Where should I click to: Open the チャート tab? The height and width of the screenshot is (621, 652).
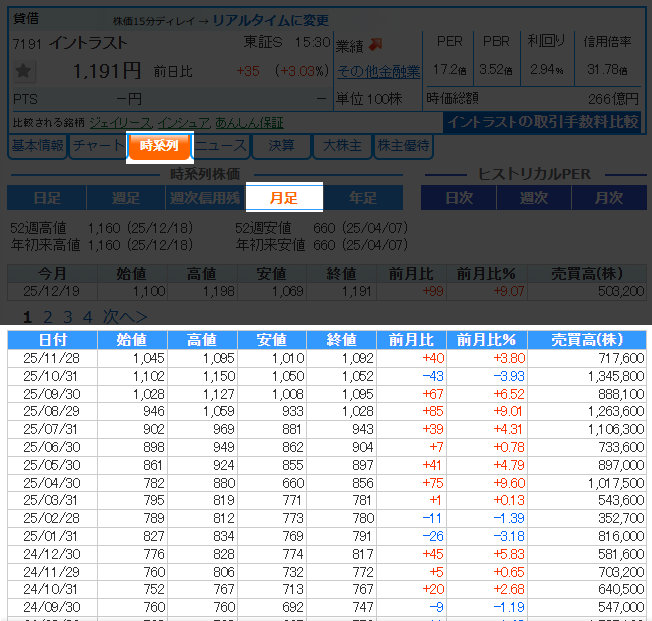(98, 146)
